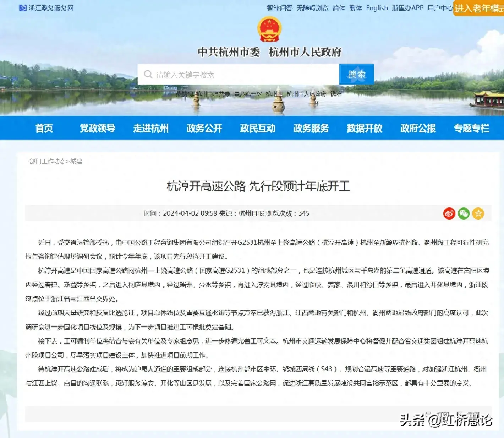Open 无障碍浏览 accessibility browsing
The image size is (504, 438).
pyautogui.click(x=312, y=8)
